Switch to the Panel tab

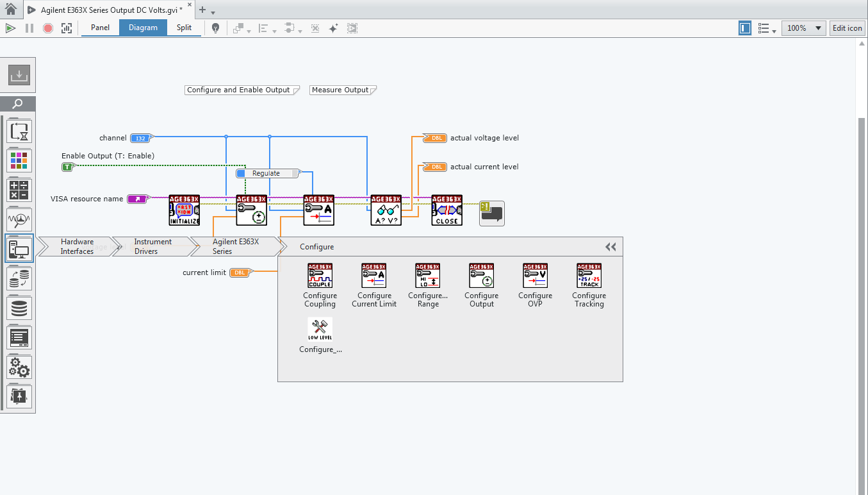[x=99, y=28]
